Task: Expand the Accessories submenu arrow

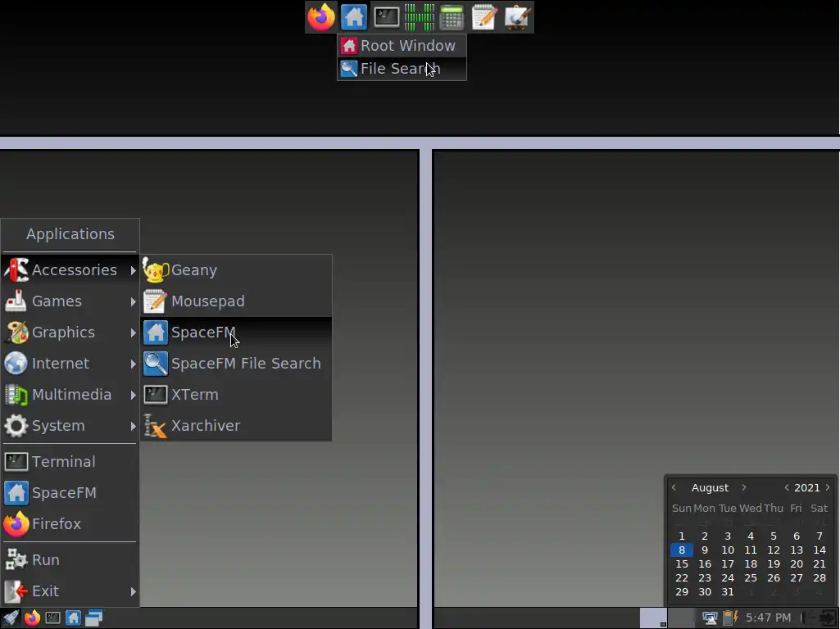Action: [133, 270]
